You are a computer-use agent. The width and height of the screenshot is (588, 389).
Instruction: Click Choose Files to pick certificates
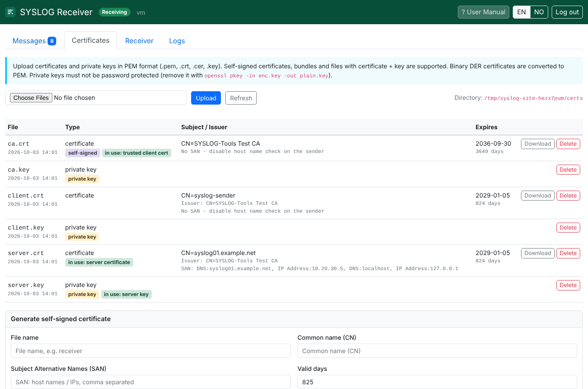click(x=31, y=98)
